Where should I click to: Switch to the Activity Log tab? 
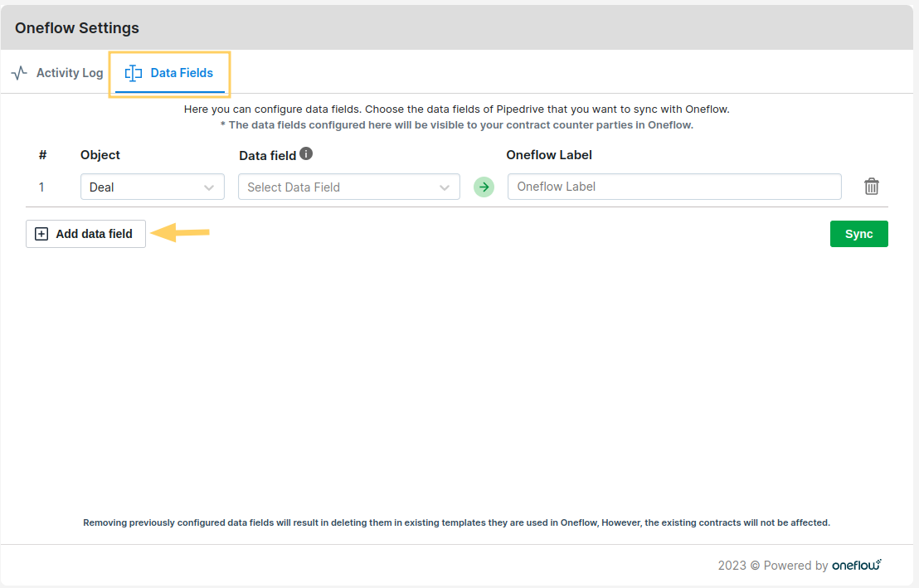point(57,73)
